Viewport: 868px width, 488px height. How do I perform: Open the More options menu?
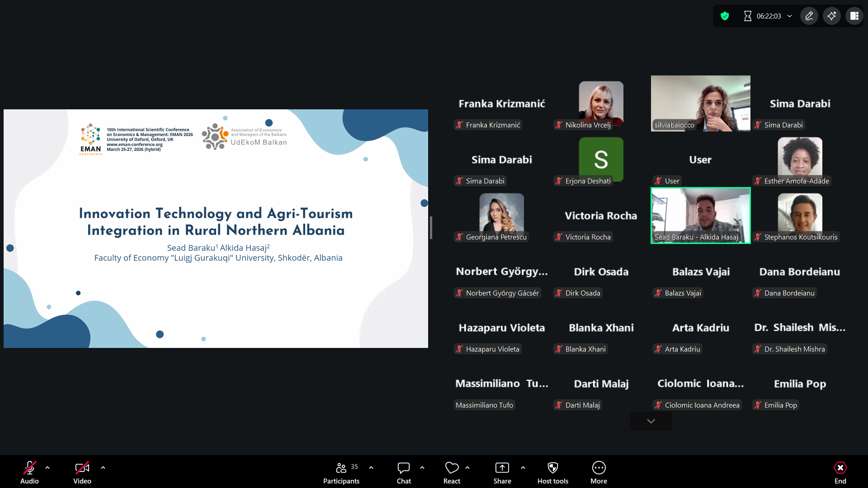tap(599, 468)
